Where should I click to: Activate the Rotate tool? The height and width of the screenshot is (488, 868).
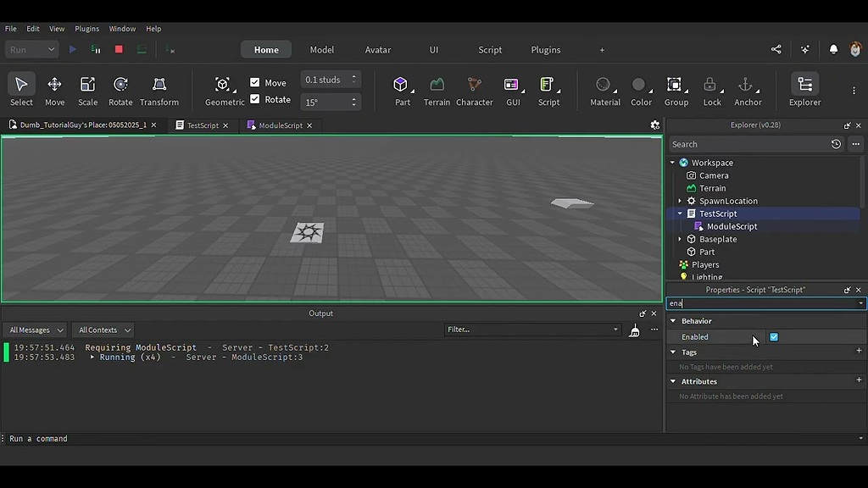click(x=120, y=91)
